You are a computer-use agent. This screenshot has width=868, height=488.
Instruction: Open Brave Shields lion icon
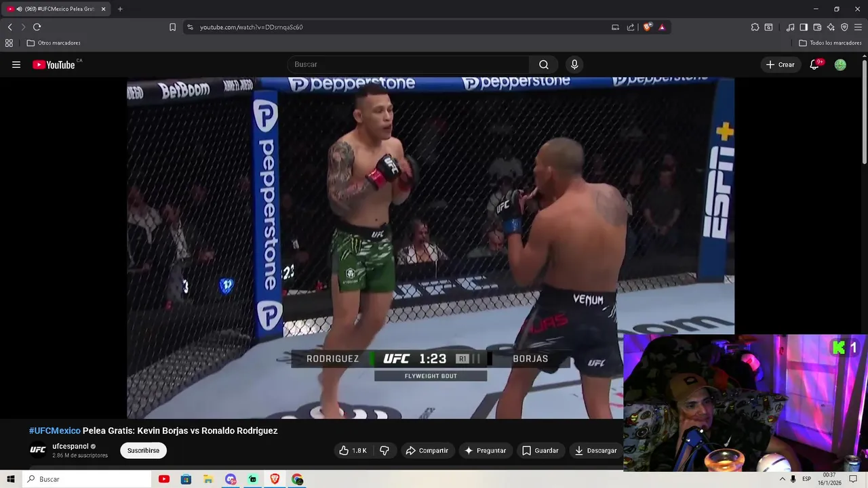pyautogui.click(x=648, y=27)
